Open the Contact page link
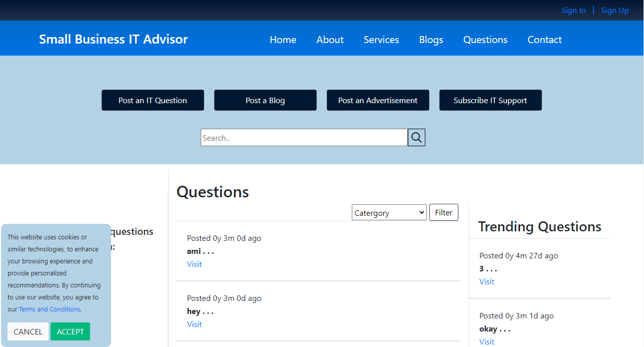644x347 pixels. 544,40
